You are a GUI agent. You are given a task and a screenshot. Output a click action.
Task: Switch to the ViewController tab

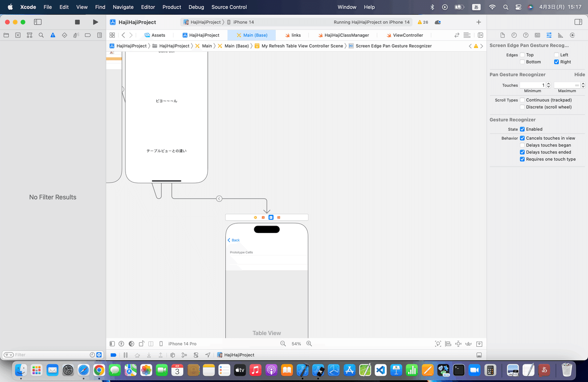(404, 35)
